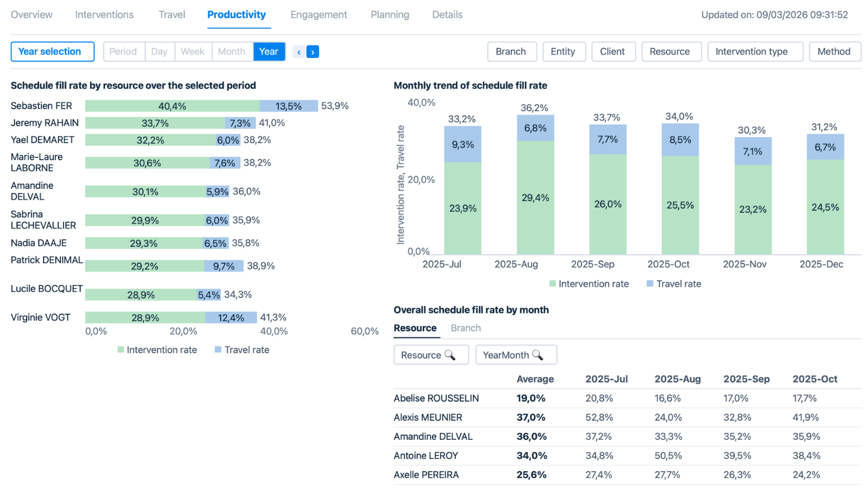Screen dimensions: 868x488
Task: Toggle Intervention rate legend in monthly trend
Action: (x=589, y=284)
